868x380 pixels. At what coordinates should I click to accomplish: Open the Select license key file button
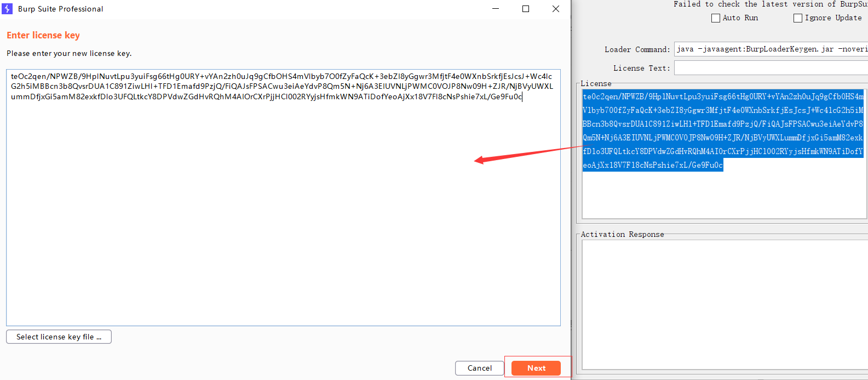[59, 337]
